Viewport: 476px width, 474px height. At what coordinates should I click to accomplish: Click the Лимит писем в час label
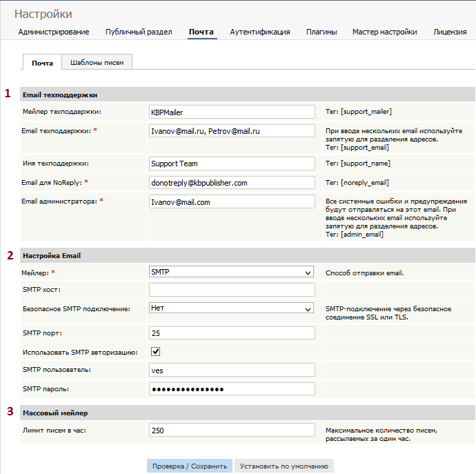click(x=54, y=431)
